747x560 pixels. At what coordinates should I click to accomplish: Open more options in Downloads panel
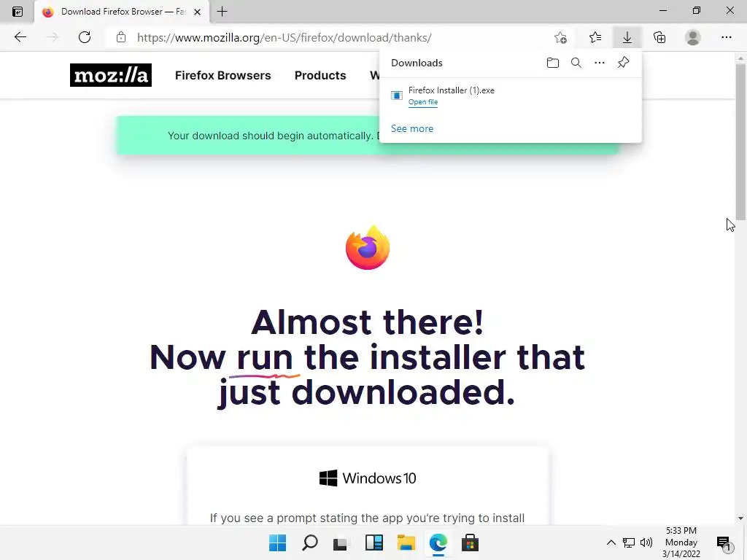click(x=600, y=63)
